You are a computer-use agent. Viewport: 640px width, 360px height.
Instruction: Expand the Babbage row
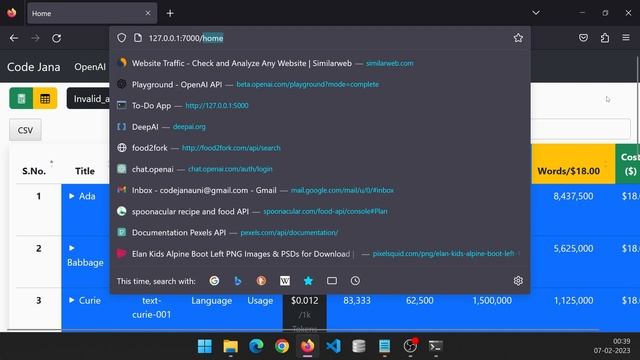coord(71,248)
